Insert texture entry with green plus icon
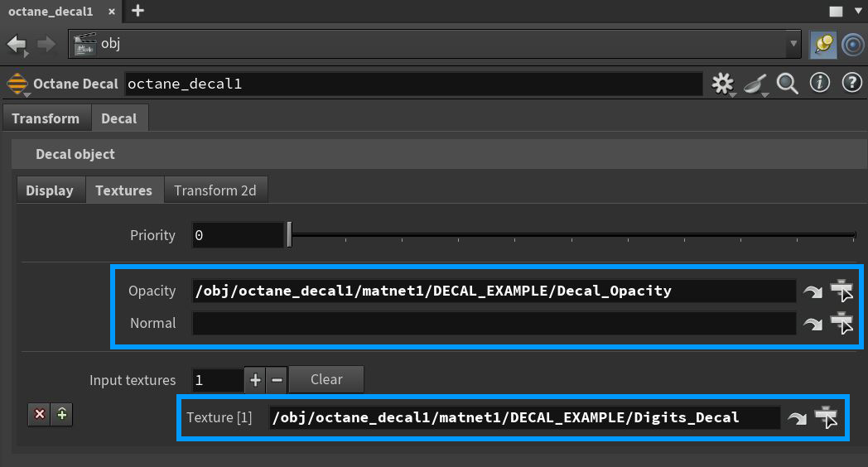Viewport: 868px width, 467px height. [x=61, y=415]
